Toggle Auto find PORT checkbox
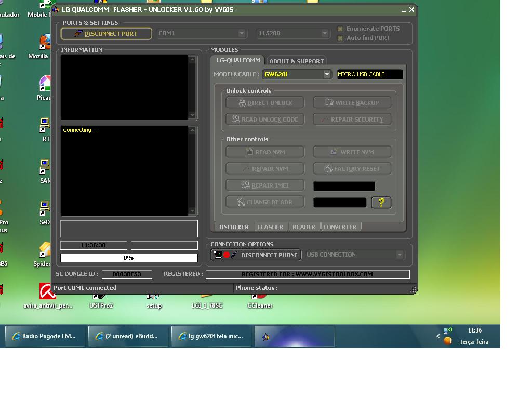The image size is (532, 399). [340, 38]
